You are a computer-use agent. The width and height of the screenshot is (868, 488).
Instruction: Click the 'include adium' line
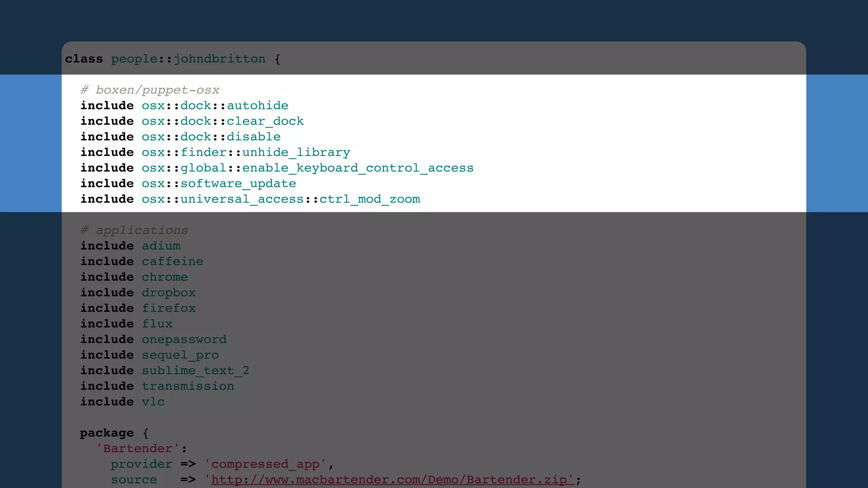(131, 246)
